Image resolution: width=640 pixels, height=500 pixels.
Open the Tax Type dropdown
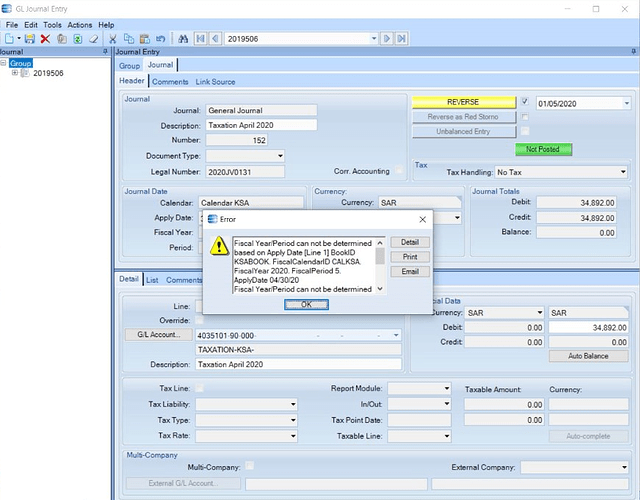[293, 420]
